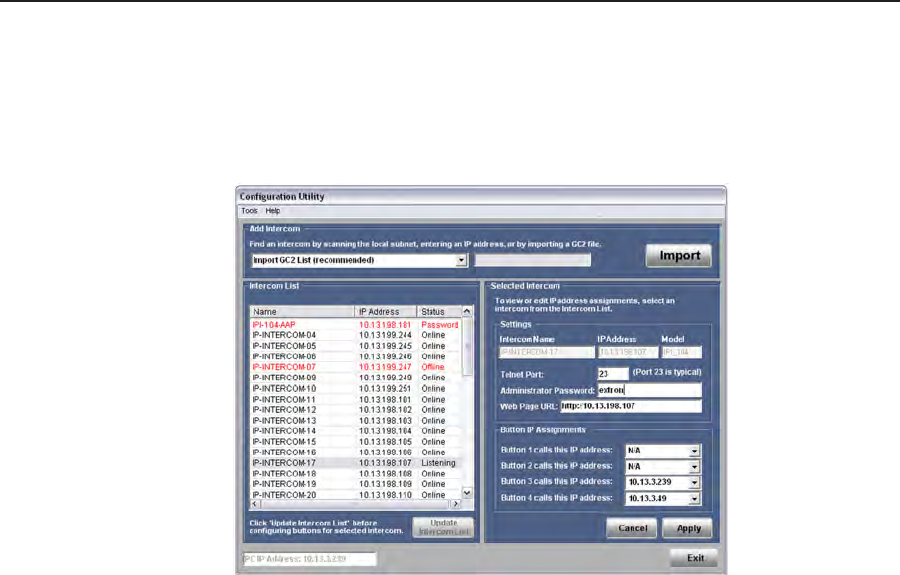Select IP-INTERCOM-13 in the list
Image resolution: width=900 pixels, height=575 pixels.
356,421
